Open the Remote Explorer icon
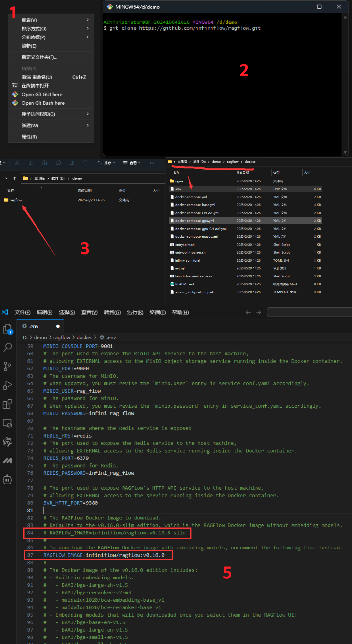This screenshot has width=352, height=644. [7, 423]
